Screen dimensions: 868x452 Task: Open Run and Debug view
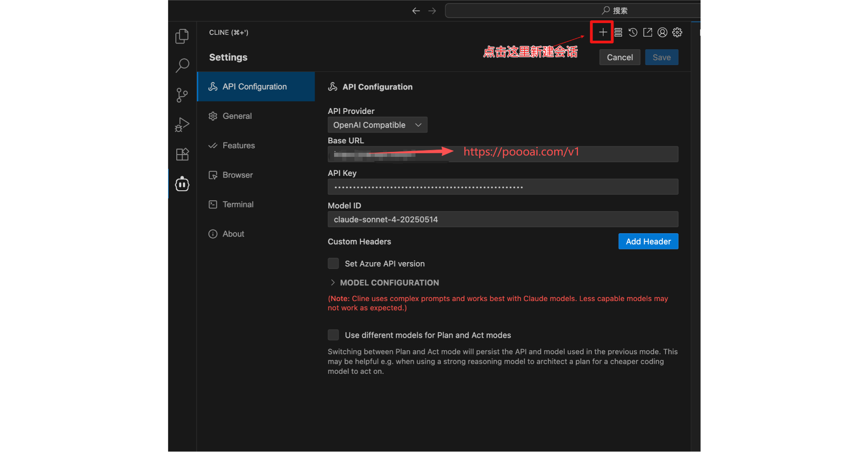182,125
